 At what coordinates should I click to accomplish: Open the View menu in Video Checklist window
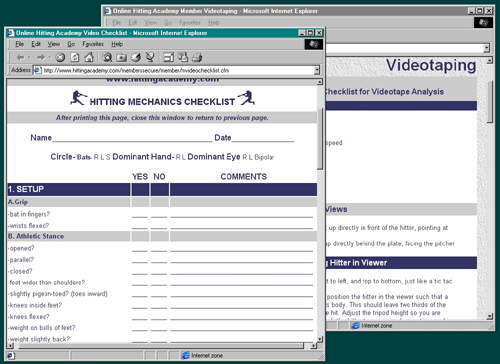pyautogui.click(x=53, y=44)
